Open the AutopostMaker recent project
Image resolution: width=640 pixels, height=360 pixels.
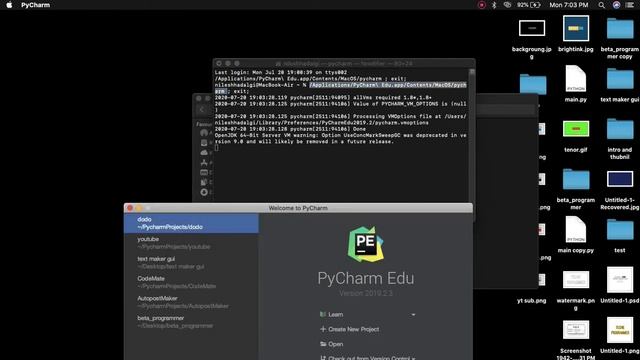(191, 302)
